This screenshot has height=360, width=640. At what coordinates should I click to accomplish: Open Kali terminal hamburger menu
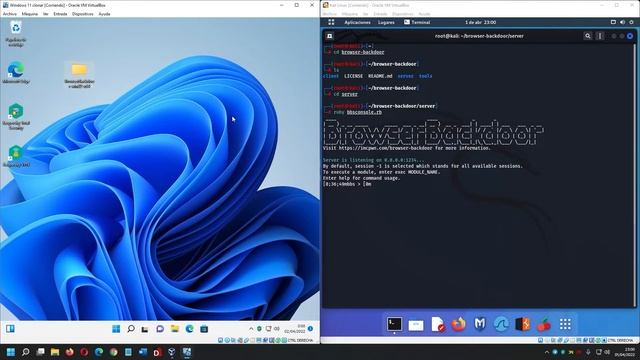[x=600, y=36]
